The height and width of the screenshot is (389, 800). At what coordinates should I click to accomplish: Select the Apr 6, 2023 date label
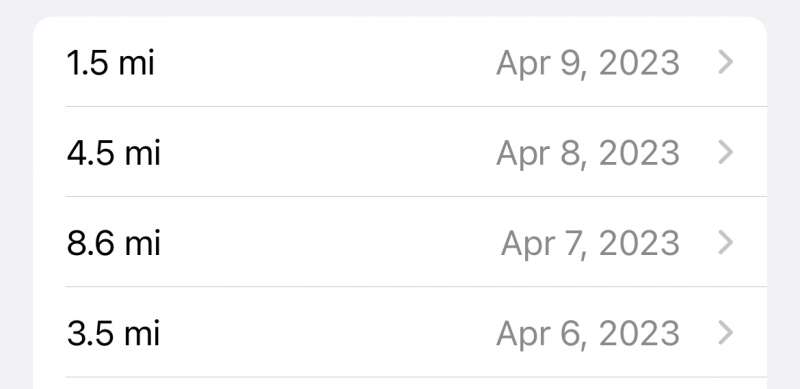click(588, 334)
